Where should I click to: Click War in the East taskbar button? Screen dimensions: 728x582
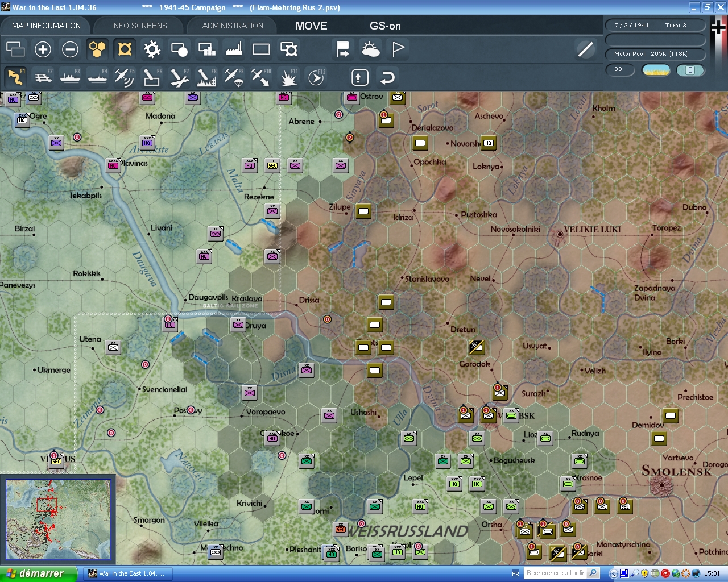coord(128,573)
